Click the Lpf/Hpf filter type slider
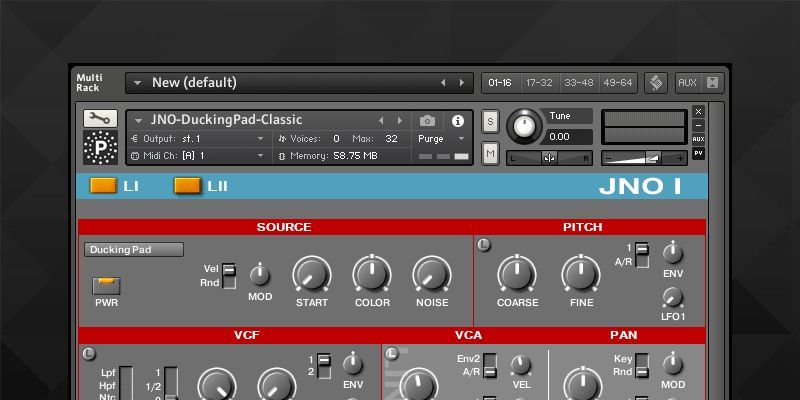Screen dimensions: 800x400 point(126,383)
